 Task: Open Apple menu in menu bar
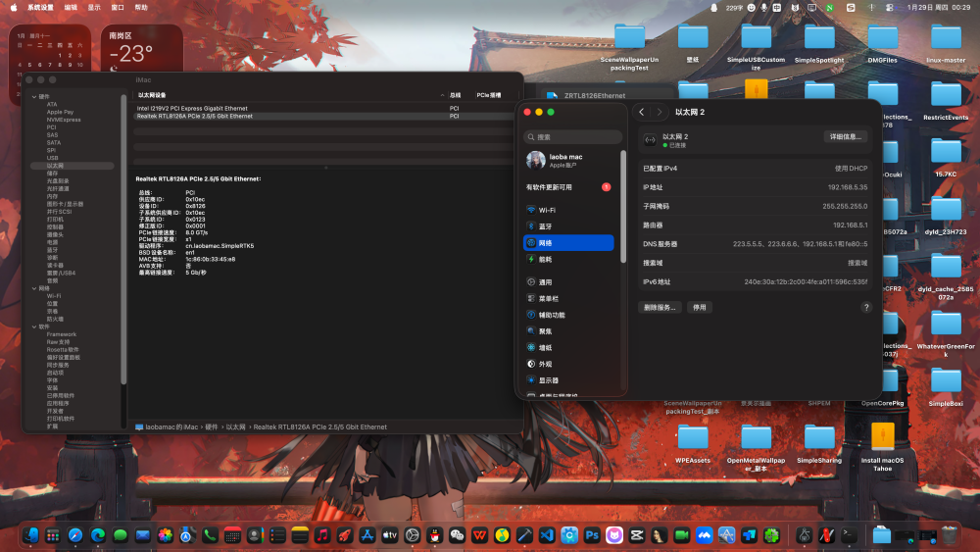[x=14, y=8]
